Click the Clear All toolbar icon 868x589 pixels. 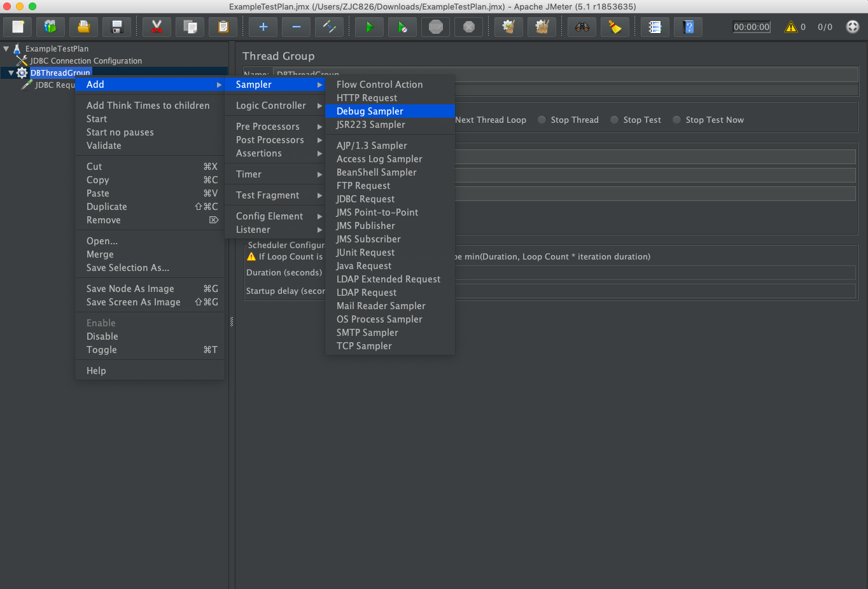tap(542, 27)
